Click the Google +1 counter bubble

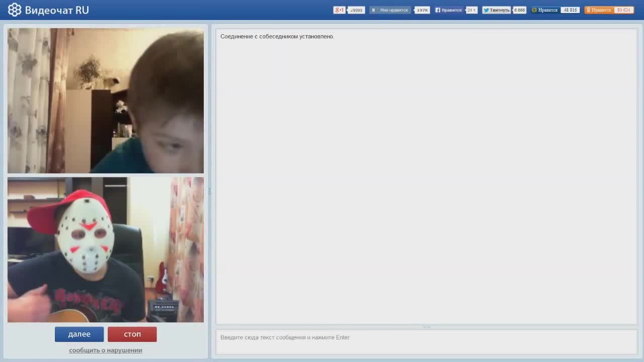pyautogui.click(x=356, y=10)
